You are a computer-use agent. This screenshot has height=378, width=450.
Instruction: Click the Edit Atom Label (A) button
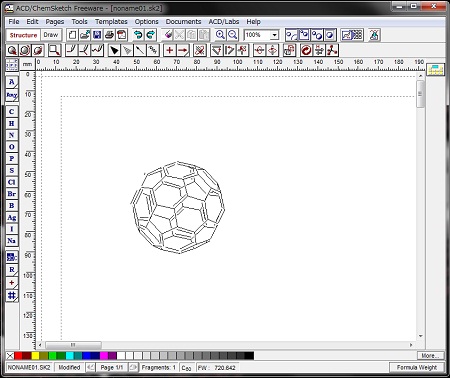point(12,82)
